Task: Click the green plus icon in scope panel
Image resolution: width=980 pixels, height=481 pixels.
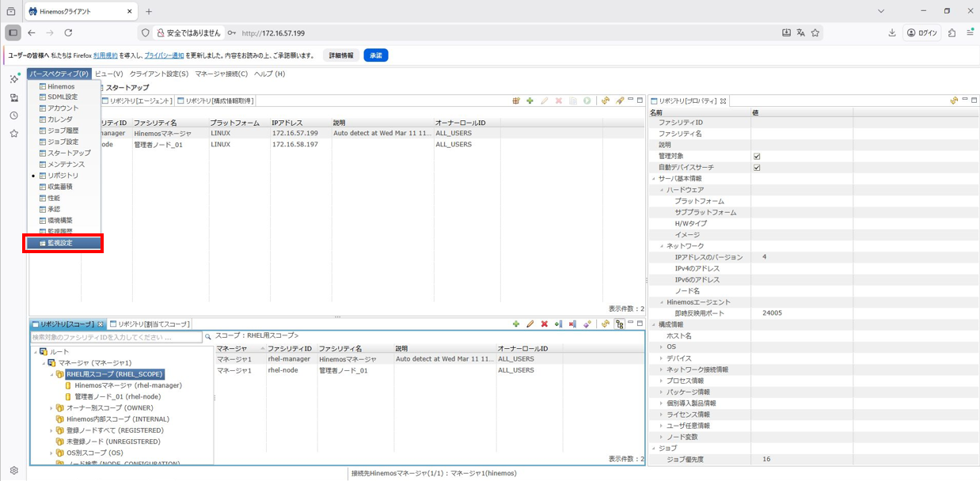Action: point(516,324)
